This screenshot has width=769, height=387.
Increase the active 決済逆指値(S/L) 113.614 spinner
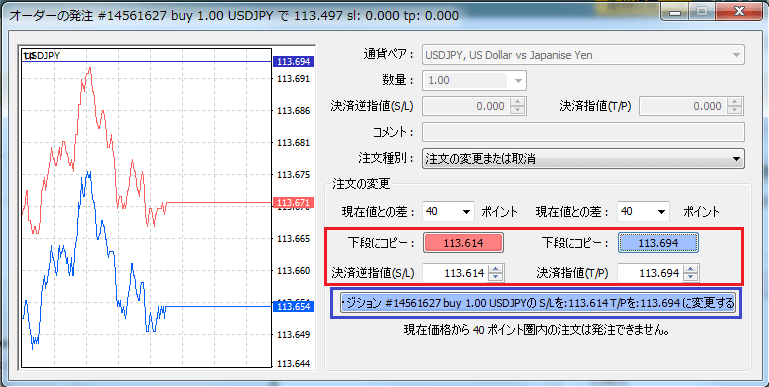point(496,269)
